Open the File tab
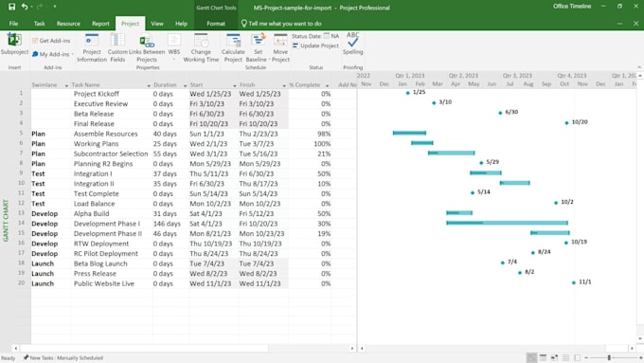 [13, 24]
